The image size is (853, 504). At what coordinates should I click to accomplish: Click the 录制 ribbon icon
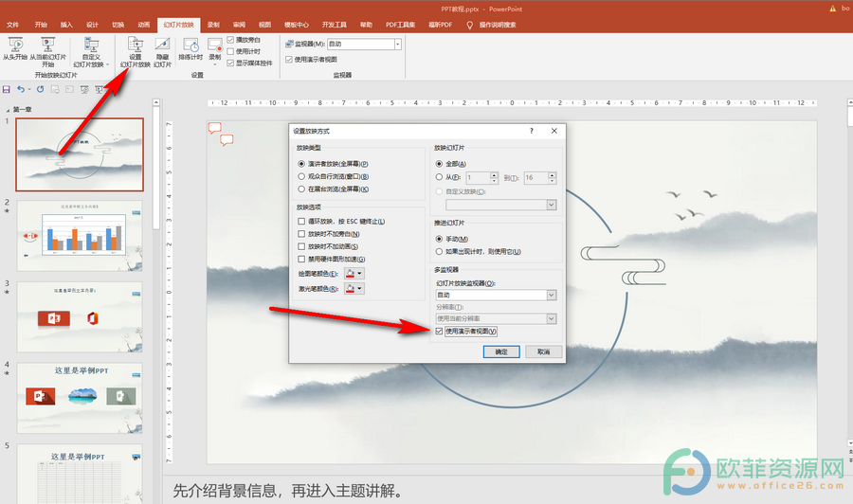[x=215, y=45]
